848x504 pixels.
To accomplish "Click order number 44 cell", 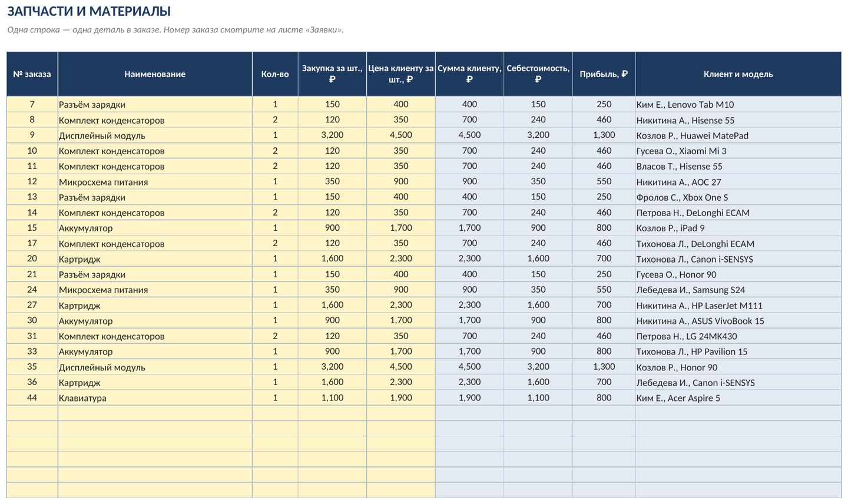I will point(32,398).
